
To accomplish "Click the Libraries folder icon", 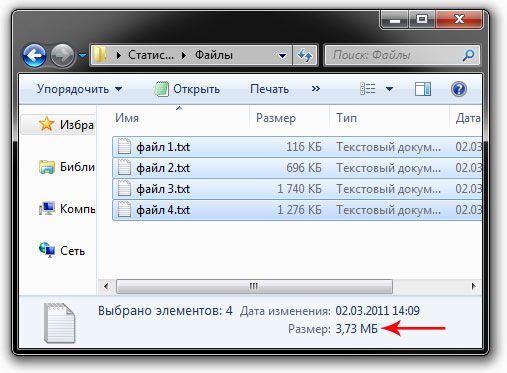I will click(x=47, y=167).
